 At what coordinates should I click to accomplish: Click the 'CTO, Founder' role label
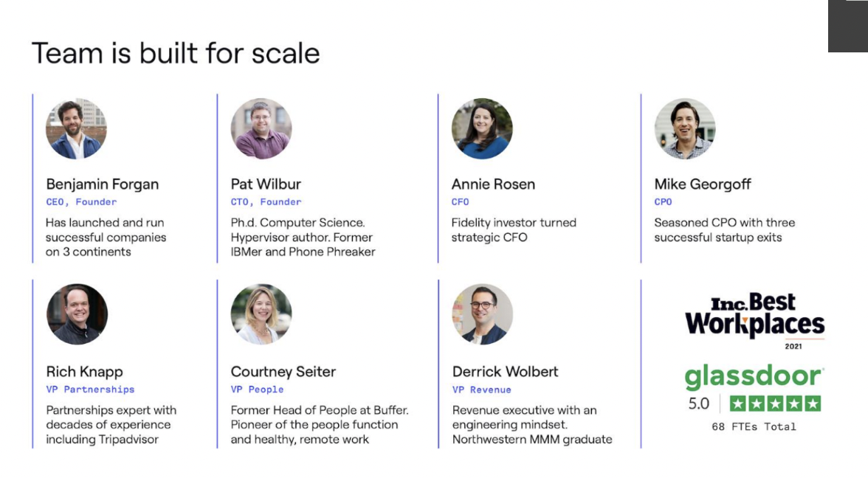266,202
